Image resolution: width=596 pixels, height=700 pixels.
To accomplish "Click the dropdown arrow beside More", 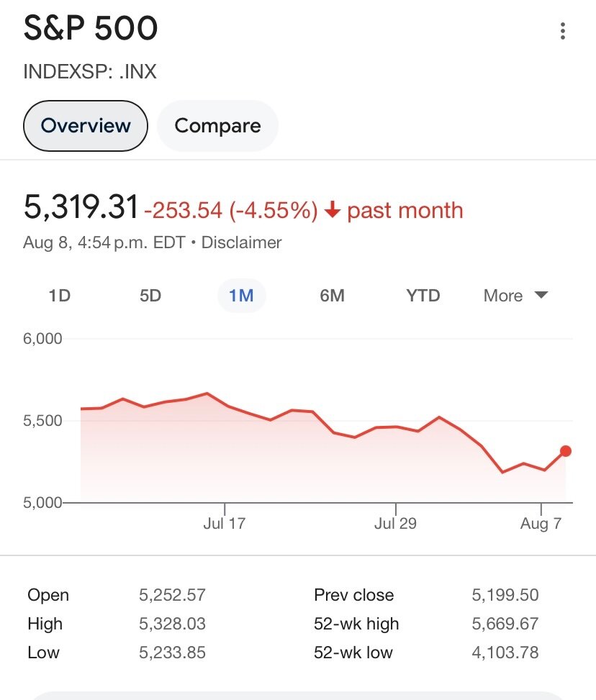I will coord(541,295).
